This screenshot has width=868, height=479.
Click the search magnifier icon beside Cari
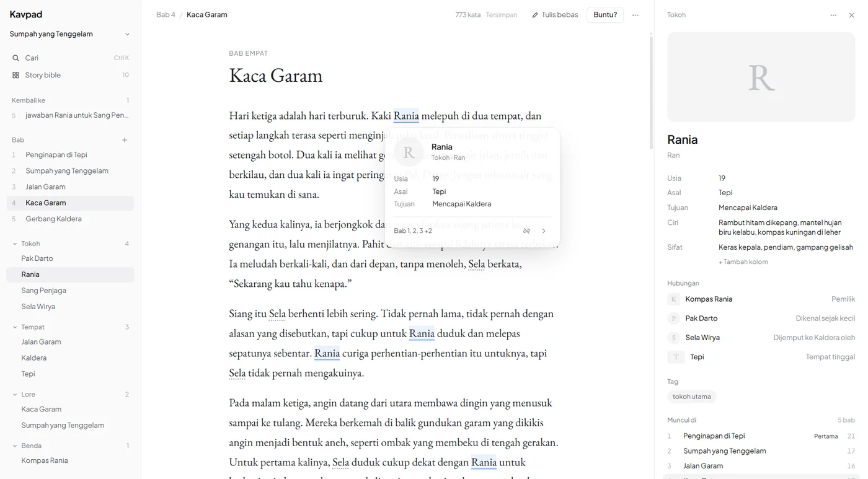15,58
